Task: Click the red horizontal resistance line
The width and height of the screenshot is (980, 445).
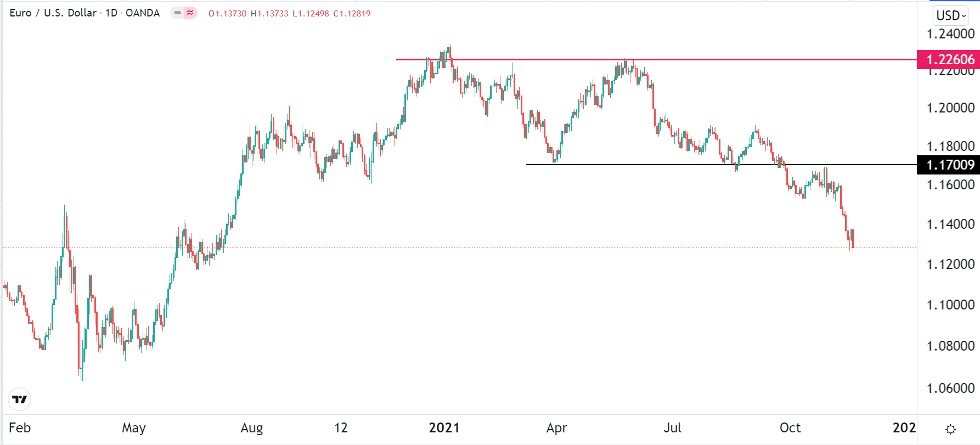Action: point(713,59)
